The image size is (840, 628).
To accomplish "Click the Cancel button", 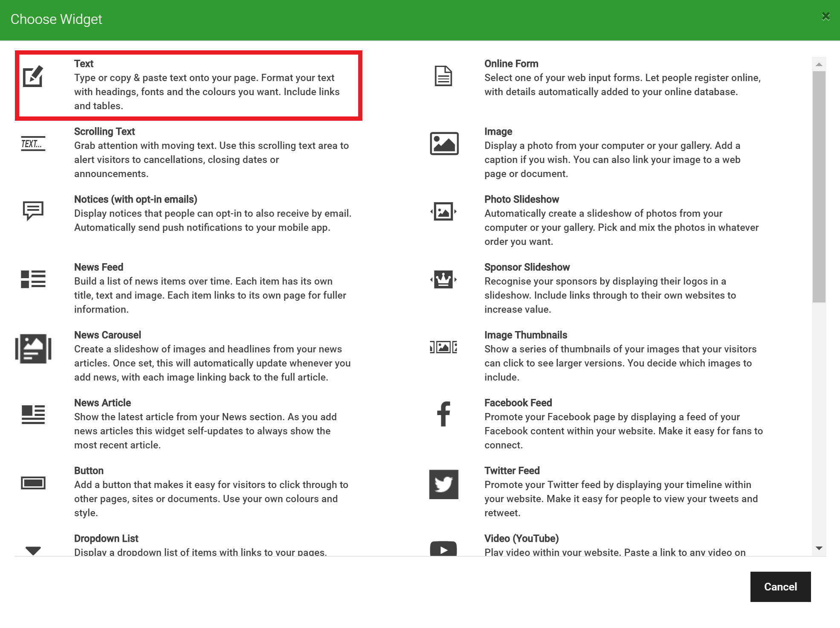I will pyautogui.click(x=780, y=587).
